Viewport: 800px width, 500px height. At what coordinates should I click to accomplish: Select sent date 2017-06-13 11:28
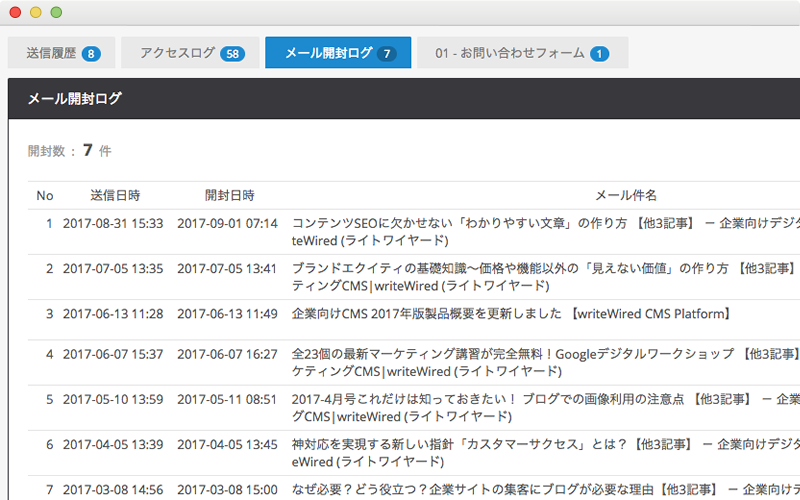(113, 314)
